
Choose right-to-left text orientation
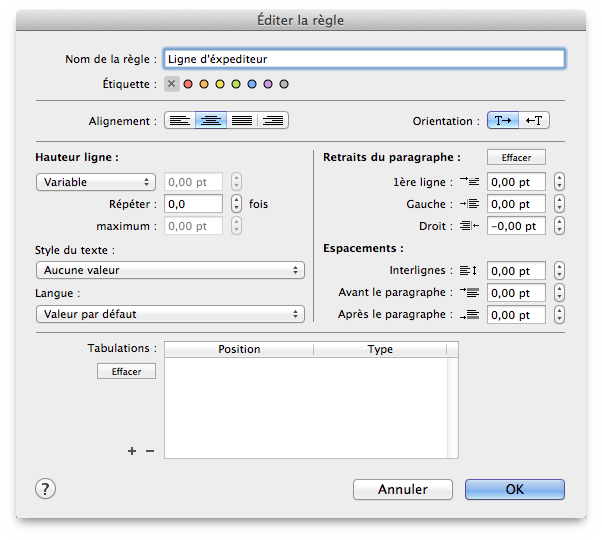pyautogui.click(x=534, y=121)
